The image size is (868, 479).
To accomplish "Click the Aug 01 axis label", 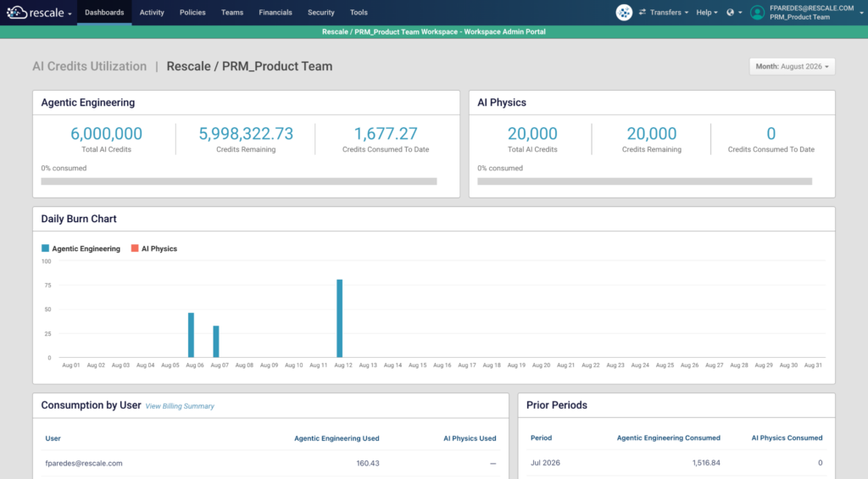I will (x=71, y=365).
